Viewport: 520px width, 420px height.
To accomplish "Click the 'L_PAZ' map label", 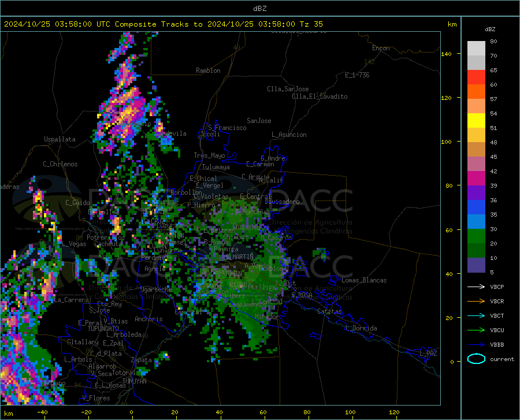I will click(x=428, y=354).
